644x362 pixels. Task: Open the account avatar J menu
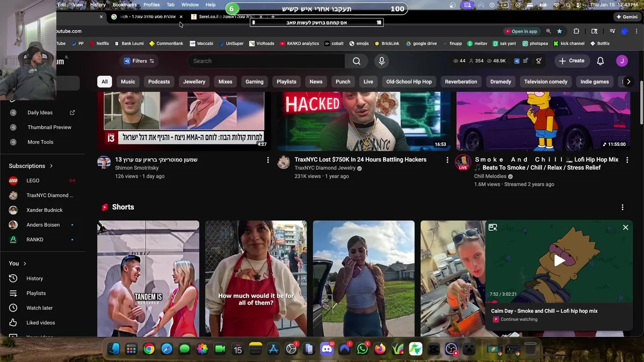pos(622,61)
